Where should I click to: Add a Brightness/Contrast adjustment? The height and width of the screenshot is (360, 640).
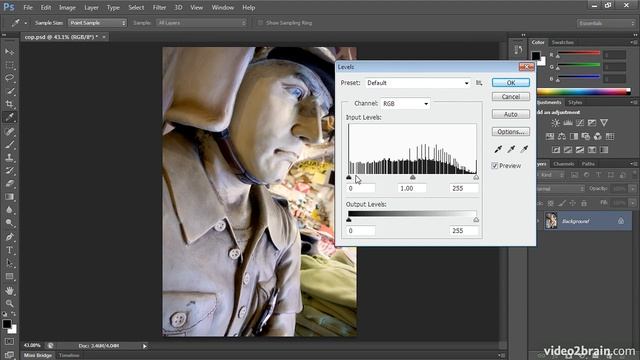[x=556, y=123]
